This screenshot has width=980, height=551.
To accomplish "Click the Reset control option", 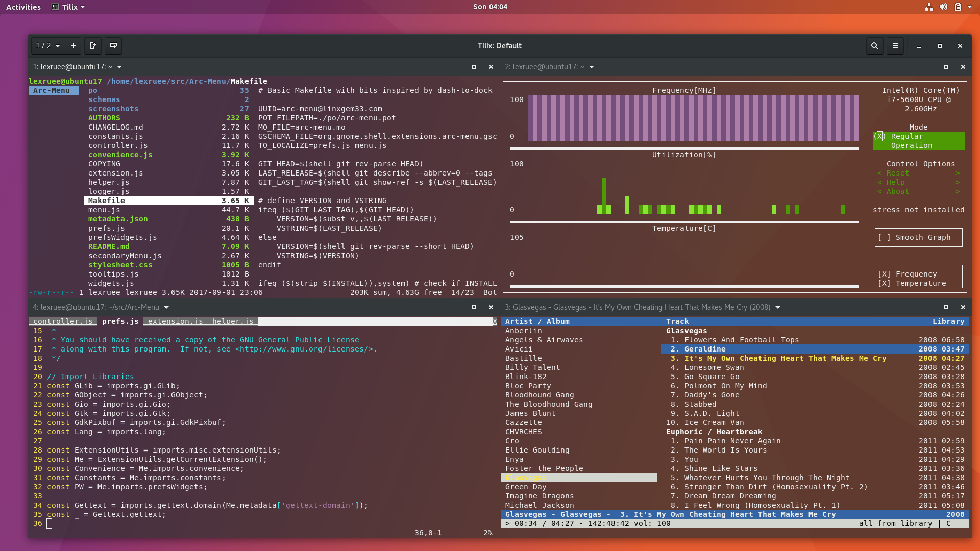I will point(897,173).
